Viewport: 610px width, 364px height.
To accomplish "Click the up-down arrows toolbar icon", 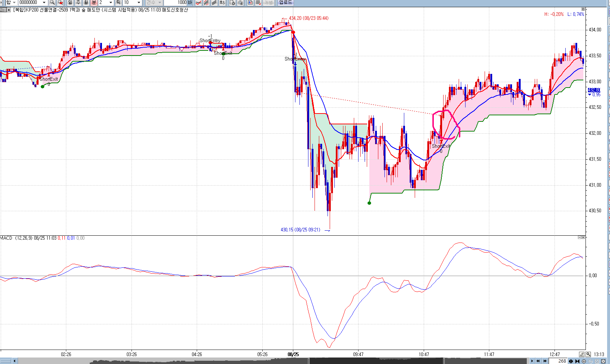I will (222, 3).
